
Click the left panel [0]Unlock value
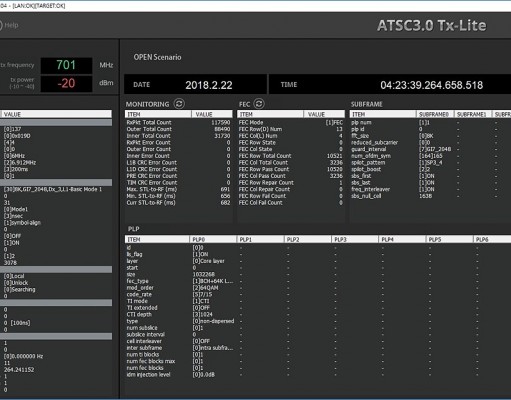(x=16, y=283)
